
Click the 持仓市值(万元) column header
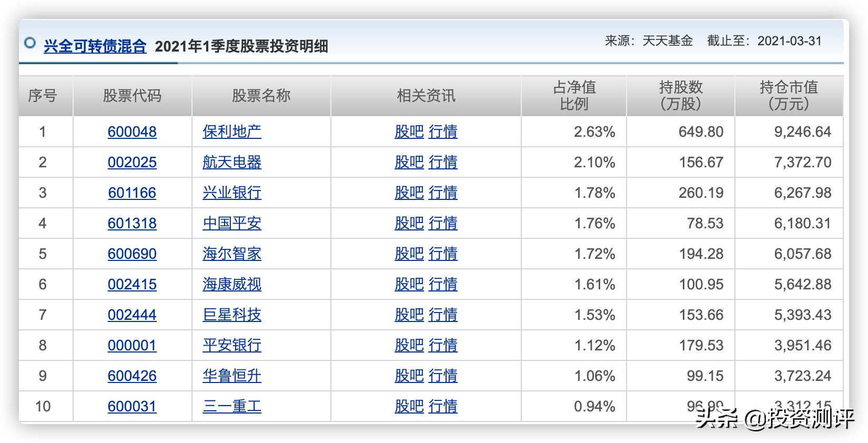click(789, 96)
